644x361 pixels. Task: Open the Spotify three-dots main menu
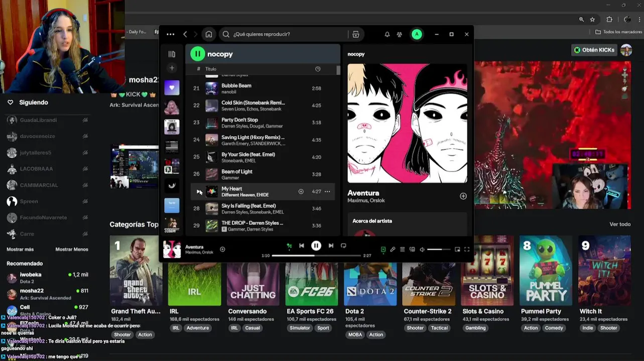(x=170, y=35)
